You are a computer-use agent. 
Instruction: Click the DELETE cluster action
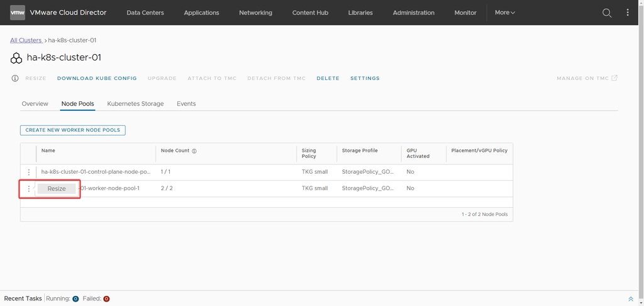click(328, 79)
